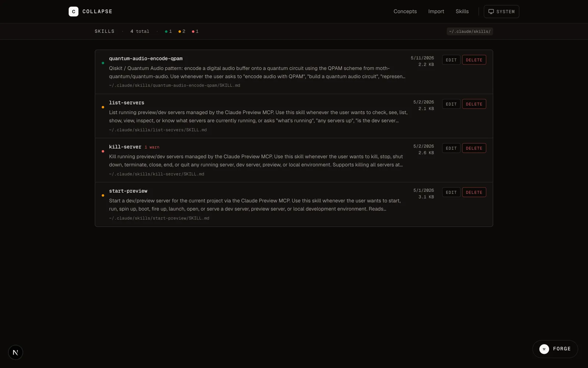This screenshot has height=368, width=588.
Task: Click the green status count filter
Action: tap(168, 31)
